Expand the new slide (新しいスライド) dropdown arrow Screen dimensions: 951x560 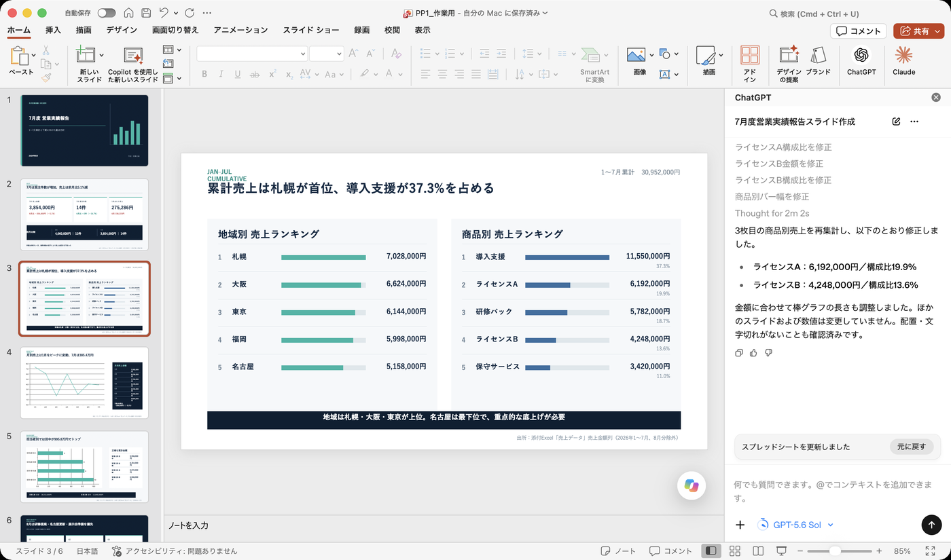click(102, 55)
